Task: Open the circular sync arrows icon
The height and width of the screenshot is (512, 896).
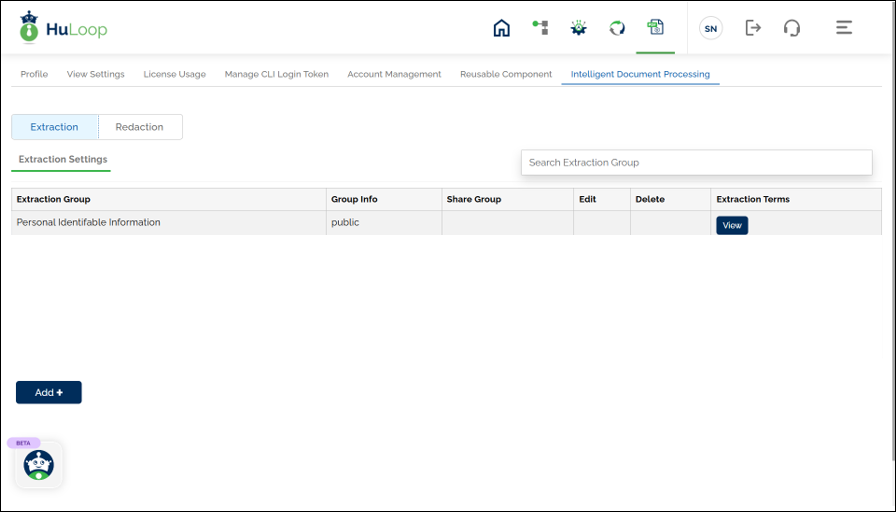Action: pyautogui.click(x=617, y=28)
